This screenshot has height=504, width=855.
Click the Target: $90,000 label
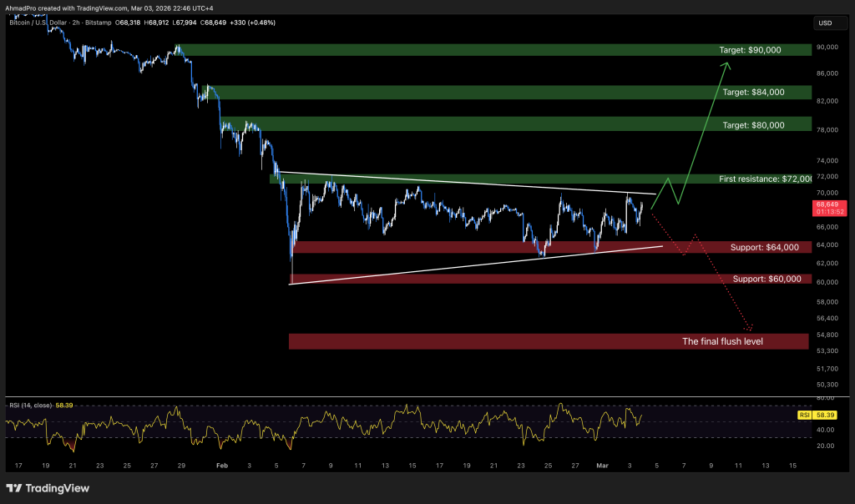(x=751, y=50)
